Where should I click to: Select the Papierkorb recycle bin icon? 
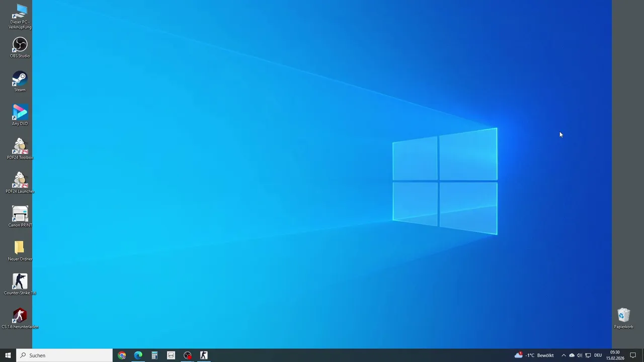click(623, 318)
